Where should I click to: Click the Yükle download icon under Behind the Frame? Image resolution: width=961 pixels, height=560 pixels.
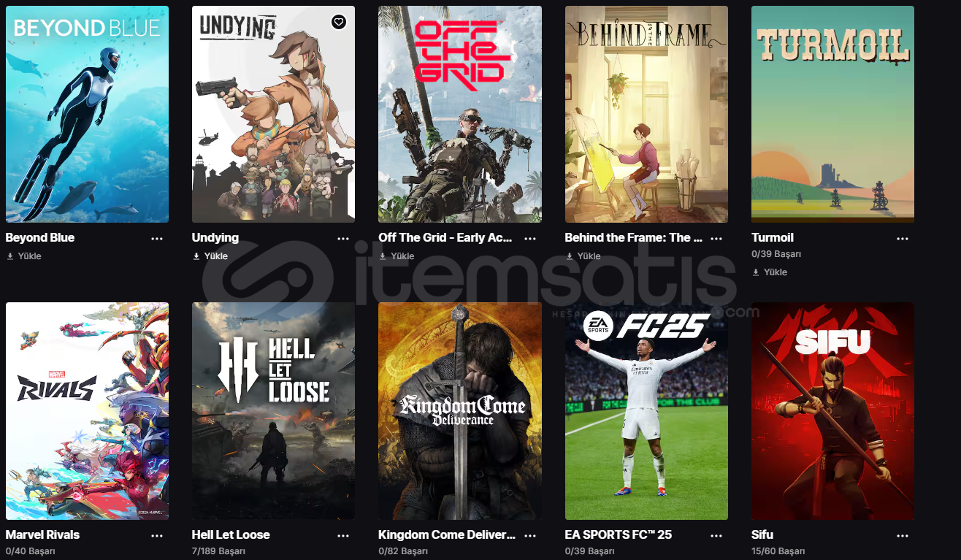(569, 256)
